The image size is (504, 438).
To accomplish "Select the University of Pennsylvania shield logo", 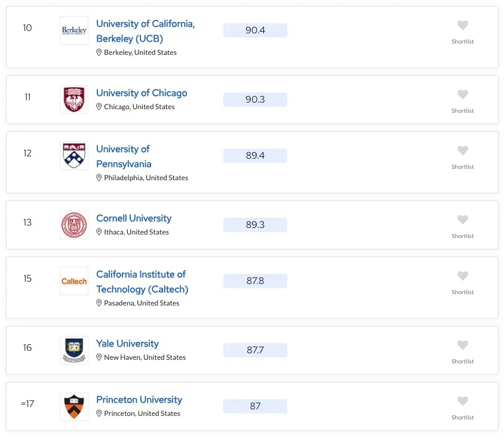I will pos(74,156).
